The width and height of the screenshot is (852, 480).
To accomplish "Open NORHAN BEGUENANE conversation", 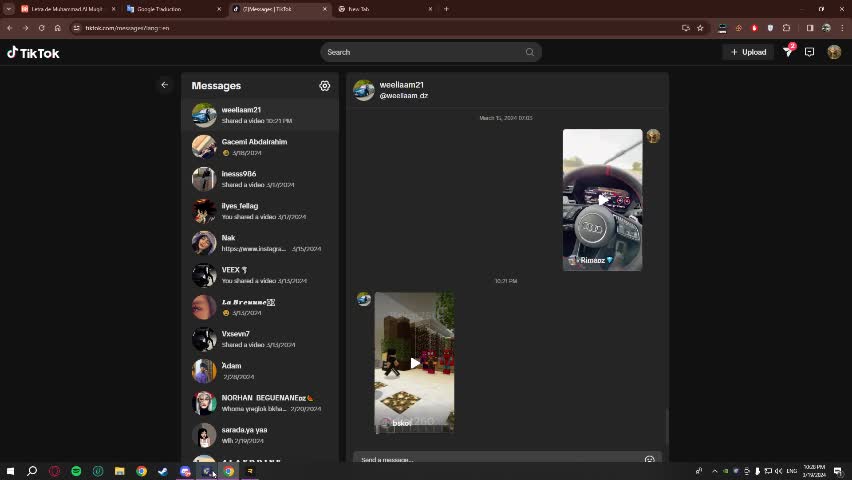I will [260, 403].
